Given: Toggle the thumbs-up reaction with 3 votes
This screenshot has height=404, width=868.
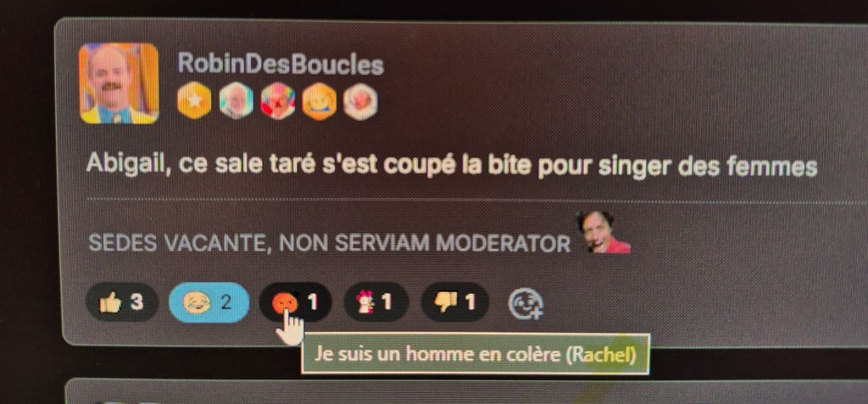Looking at the screenshot, I should pyautogui.click(x=122, y=302).
